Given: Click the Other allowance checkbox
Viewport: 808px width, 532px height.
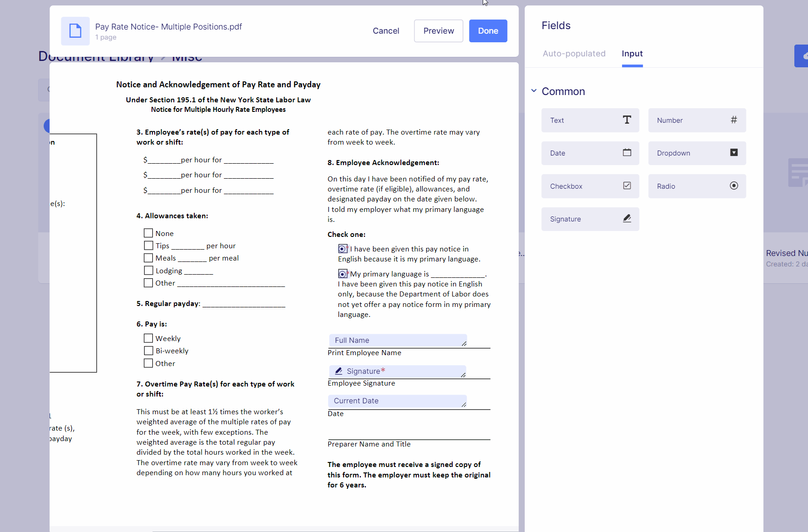Looking at the screenshot, I should 148,282.
